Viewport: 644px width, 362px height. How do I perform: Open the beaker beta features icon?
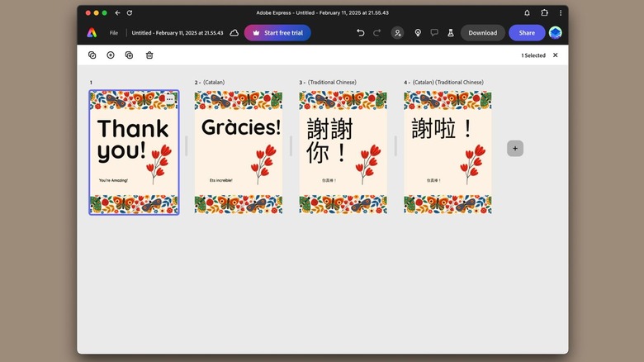pyautogui.click(x=451, y=33)
